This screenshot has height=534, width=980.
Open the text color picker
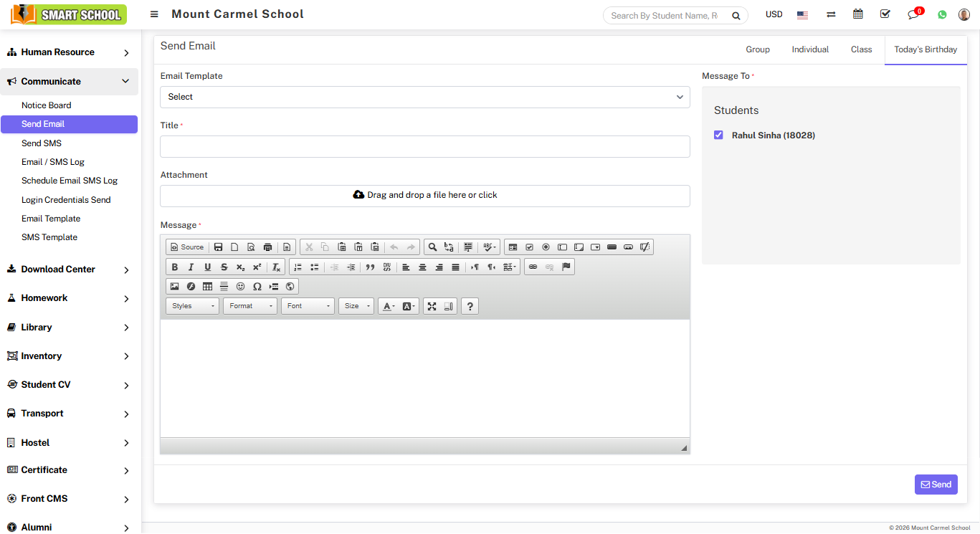(388, 306)
